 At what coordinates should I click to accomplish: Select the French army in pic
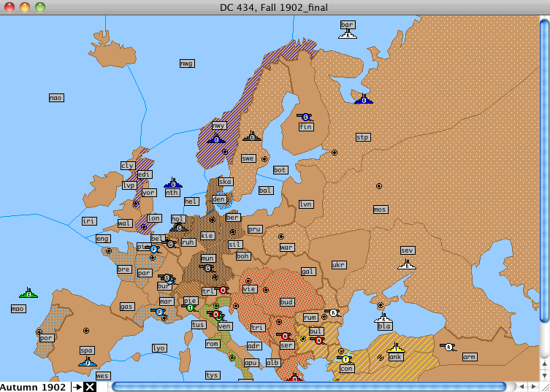153,249
